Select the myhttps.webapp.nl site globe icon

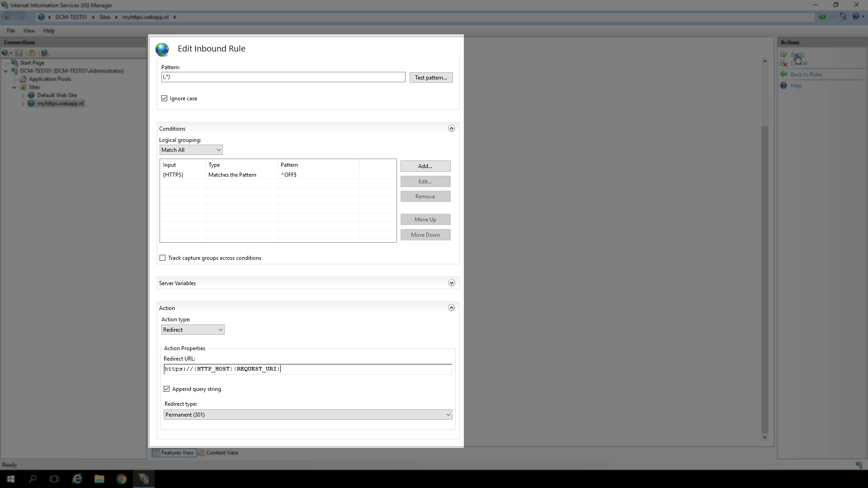click(31, 103)
